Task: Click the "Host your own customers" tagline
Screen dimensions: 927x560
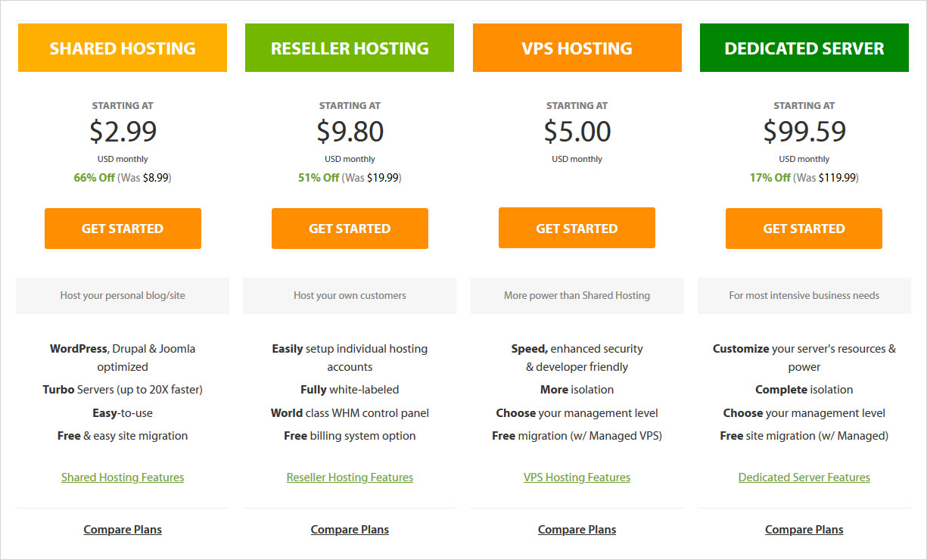Action: click(x=350, y=295)
